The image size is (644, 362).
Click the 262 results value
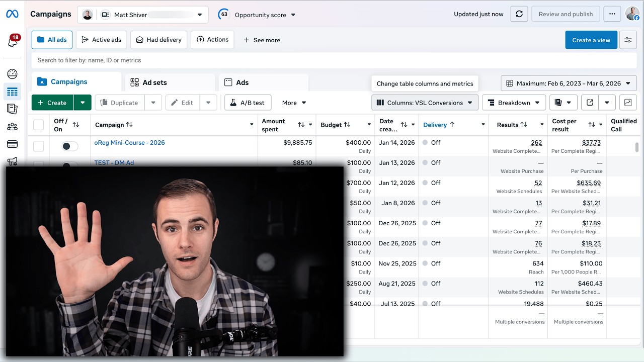(x=536, y=143)
